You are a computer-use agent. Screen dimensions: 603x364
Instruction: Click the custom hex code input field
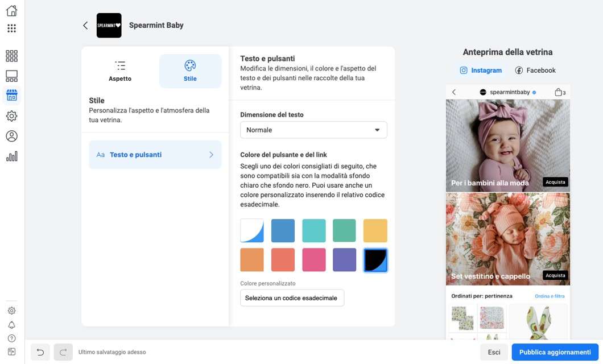point(292,298)
